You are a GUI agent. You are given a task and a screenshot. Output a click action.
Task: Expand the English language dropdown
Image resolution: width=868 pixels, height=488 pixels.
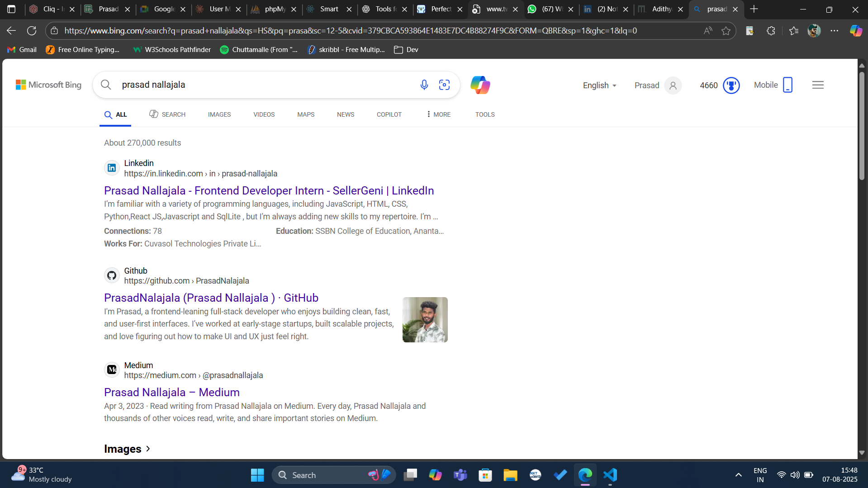point(599,85)
